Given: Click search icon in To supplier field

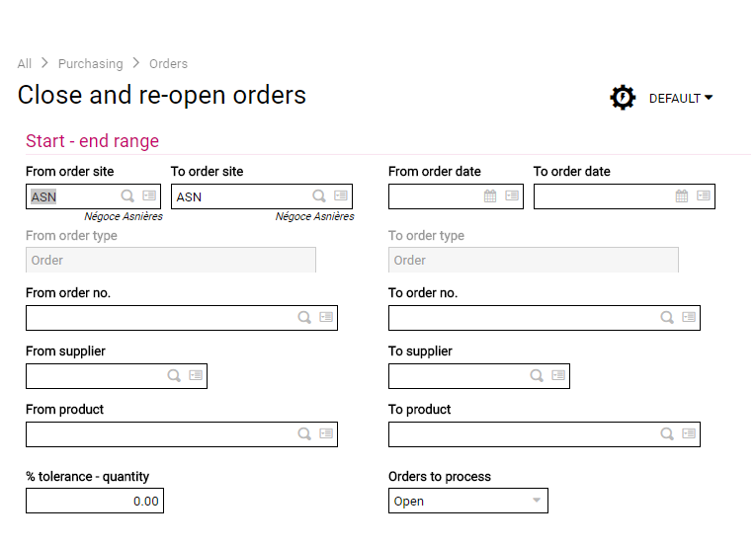Looking at the screenshot, I should pos(537,375).
